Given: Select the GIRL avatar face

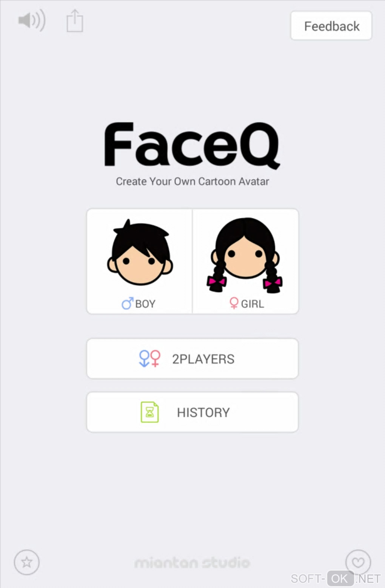Looking at the screenshot, I should 245,255.
